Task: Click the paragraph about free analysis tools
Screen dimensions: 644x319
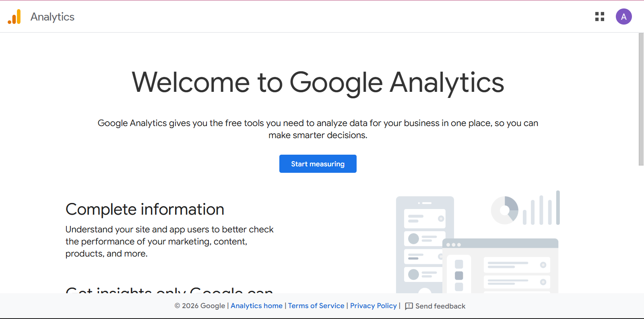Action: (318, 129)
